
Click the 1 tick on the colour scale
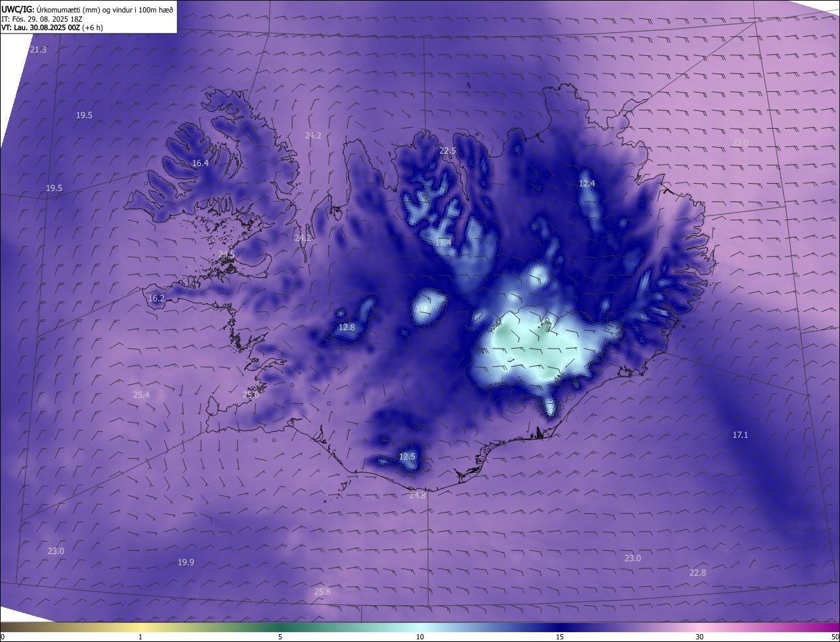(x=140, y=637)
